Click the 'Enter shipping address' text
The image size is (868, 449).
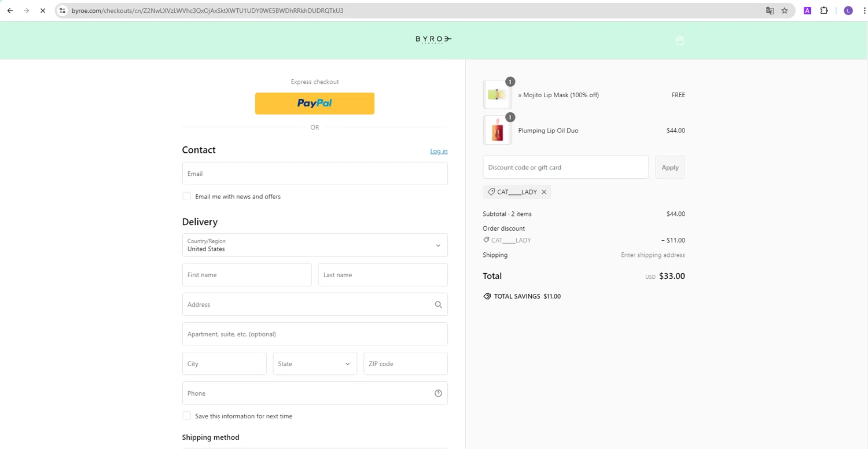(653, 255)
